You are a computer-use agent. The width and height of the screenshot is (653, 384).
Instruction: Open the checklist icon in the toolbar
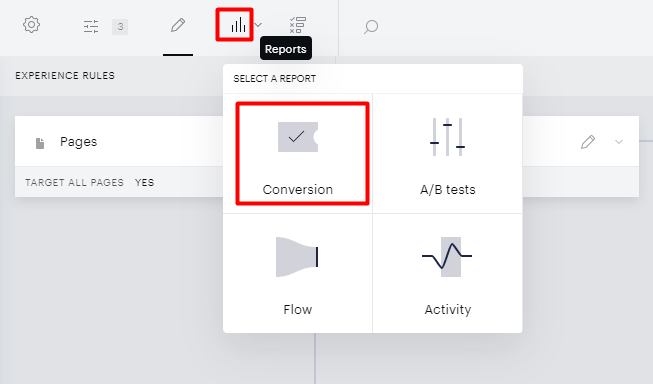pos(298,25)
